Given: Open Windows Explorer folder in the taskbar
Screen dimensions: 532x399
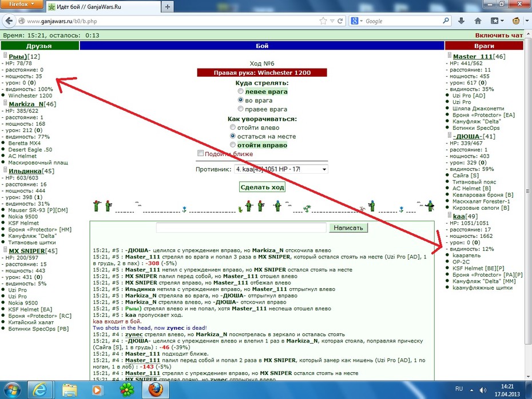Looking at the screenshot, I should [x=69, y=390].
